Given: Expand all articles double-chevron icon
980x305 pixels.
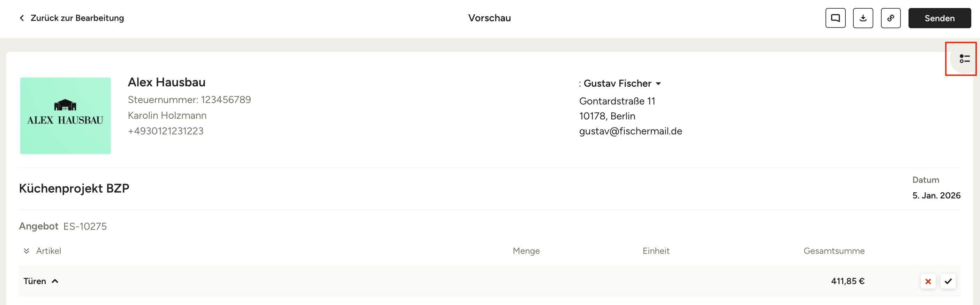Looking at the screenshot, I should click(x=26, y=251).
